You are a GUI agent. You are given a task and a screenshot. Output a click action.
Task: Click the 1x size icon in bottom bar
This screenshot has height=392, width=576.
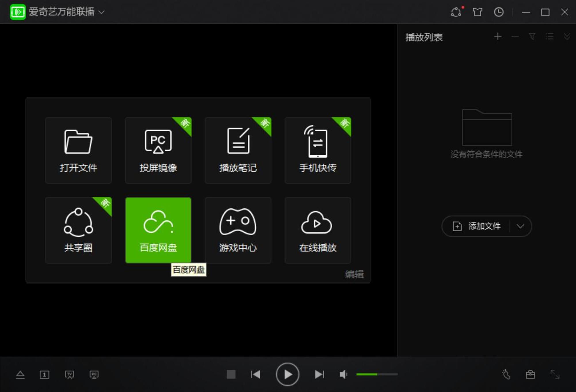pos(44,375)
